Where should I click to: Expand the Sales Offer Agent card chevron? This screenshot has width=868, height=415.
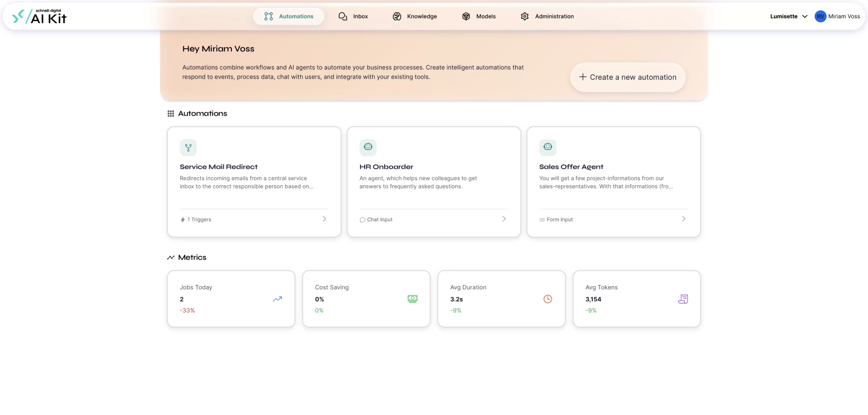pos(684,219)
